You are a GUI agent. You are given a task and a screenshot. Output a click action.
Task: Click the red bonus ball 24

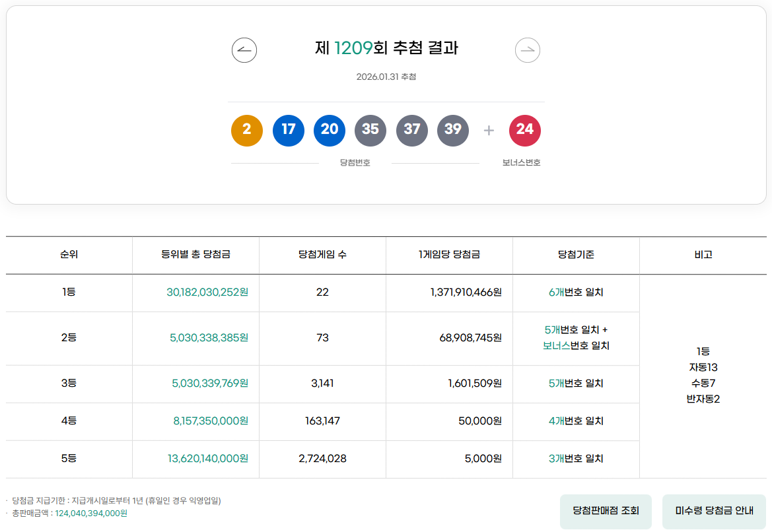point(525,131)
